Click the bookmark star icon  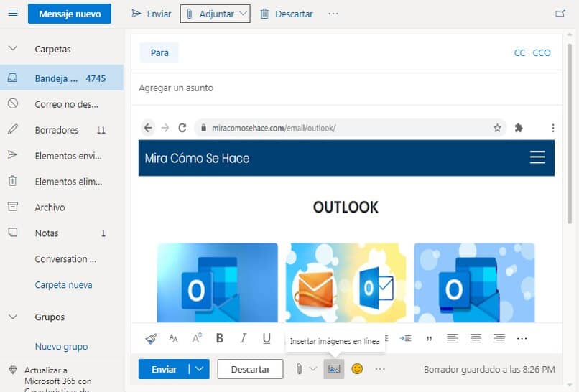(497, 128)
